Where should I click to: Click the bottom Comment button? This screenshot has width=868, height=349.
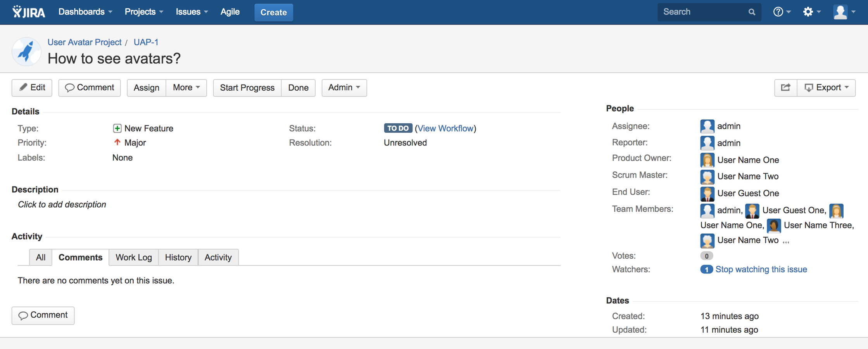click(43, 315)
